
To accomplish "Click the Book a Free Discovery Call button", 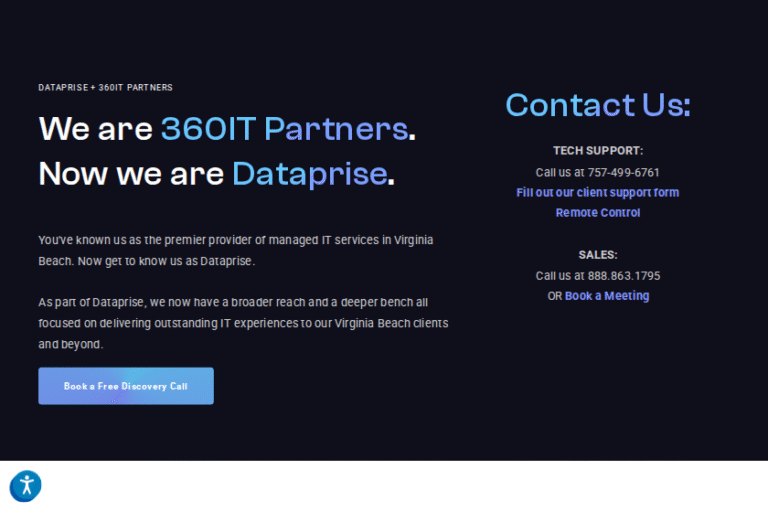I will pyautogui.click(x=126, y=386).
